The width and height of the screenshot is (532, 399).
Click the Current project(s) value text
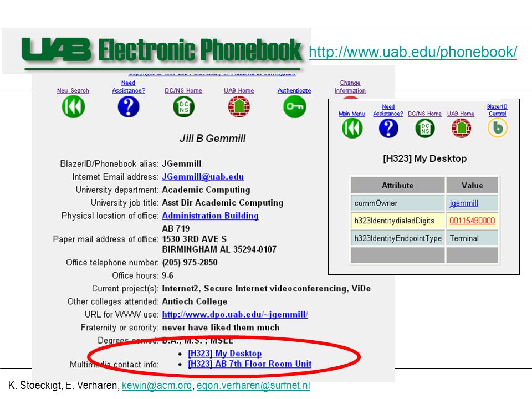point(267,288)
